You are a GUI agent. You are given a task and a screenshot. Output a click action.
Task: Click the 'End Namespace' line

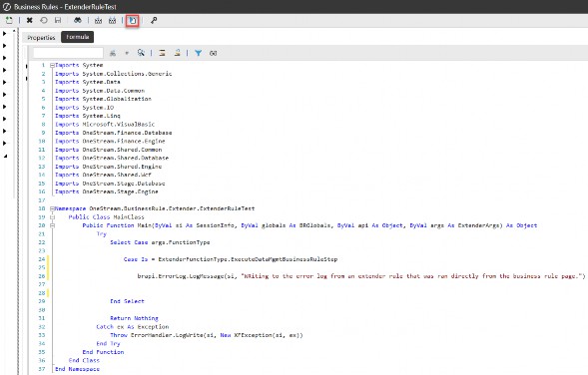77,369
